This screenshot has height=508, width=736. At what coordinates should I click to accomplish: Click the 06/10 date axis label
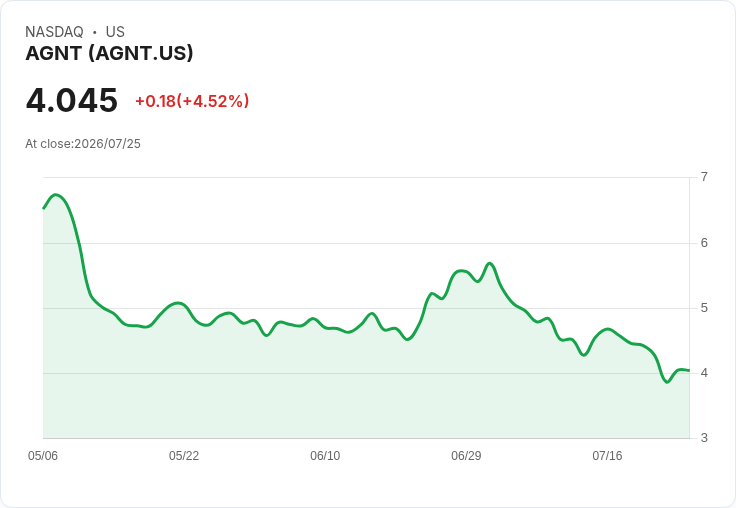[325, 456]
